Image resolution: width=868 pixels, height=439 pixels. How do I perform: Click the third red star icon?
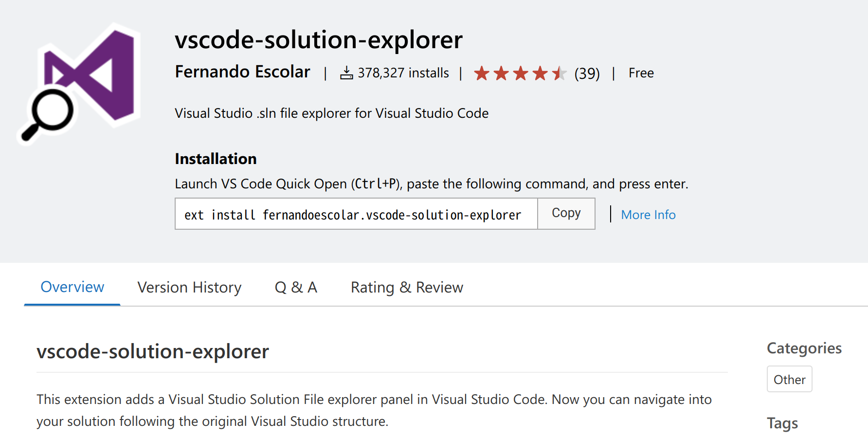[x=520, y=72]
